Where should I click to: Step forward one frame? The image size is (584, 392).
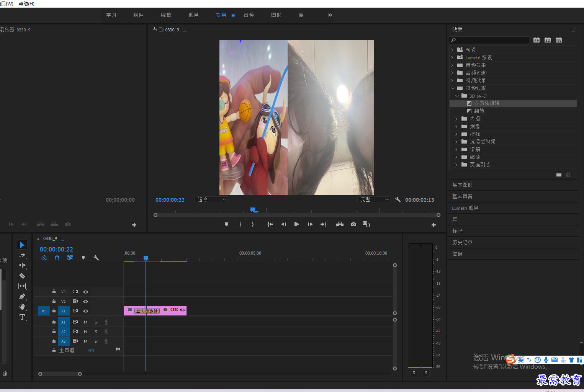pyautogui.click(x=310, y=224)
